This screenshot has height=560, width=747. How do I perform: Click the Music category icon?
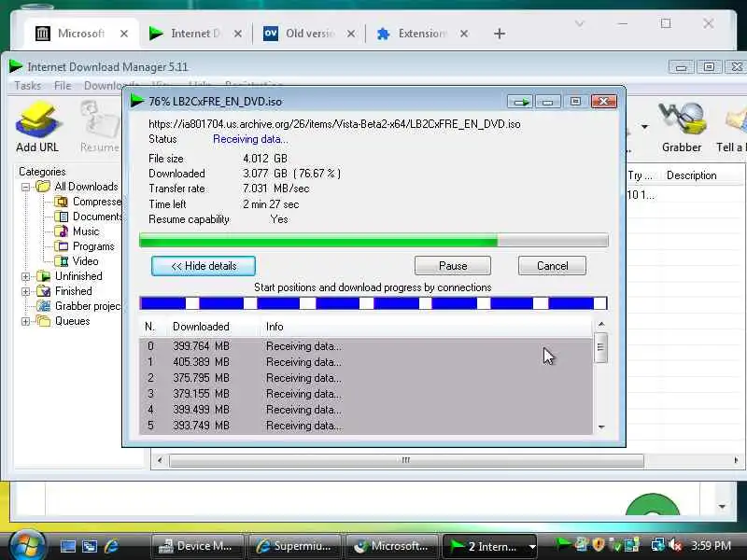(x=61, y=231)
